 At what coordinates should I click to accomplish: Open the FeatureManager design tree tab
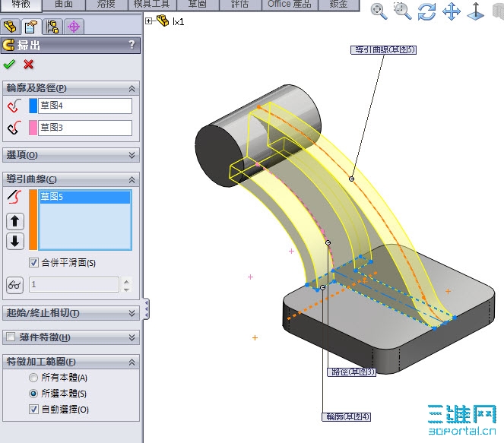click(10, 27)
